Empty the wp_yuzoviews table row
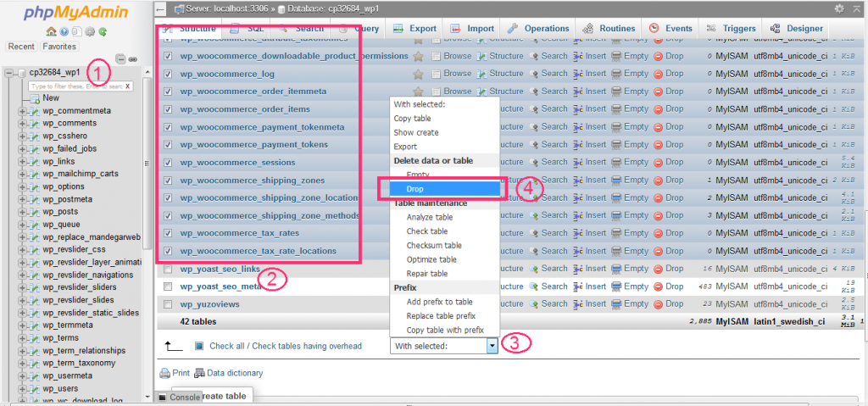868x406 pixels. pyautogui.click(x=630, y=304)
